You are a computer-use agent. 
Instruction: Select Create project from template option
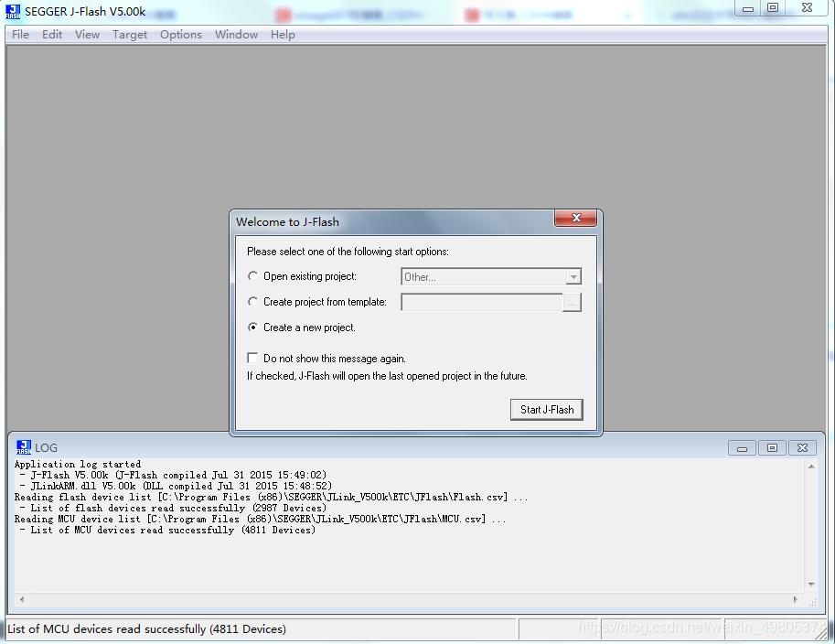tap(253, 302)
